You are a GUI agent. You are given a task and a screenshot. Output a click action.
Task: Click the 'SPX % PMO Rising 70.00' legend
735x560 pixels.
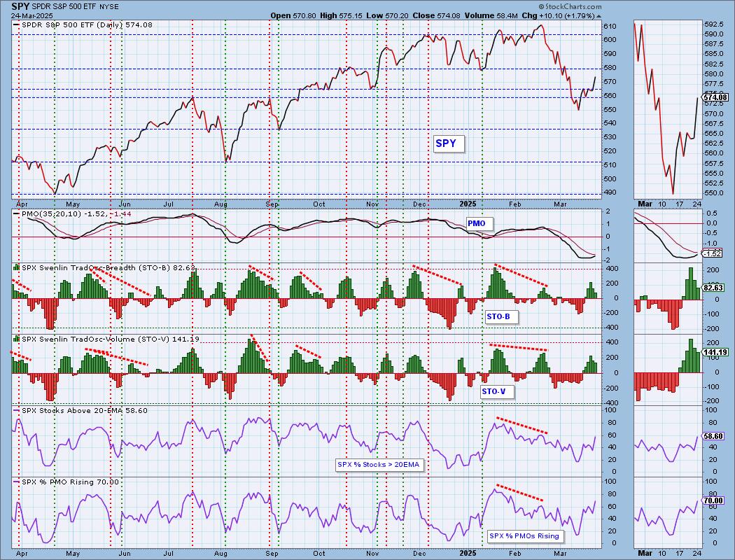pyautogui.click(x=66, y=482)
